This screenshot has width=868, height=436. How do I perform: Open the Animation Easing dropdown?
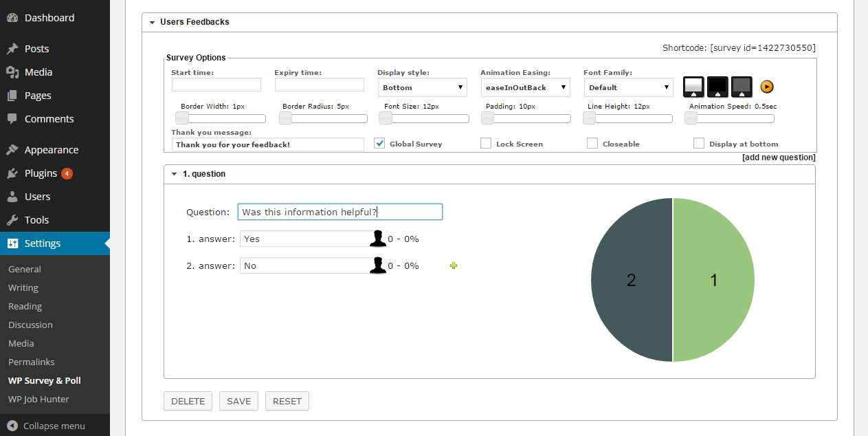(x=526, y=87)
